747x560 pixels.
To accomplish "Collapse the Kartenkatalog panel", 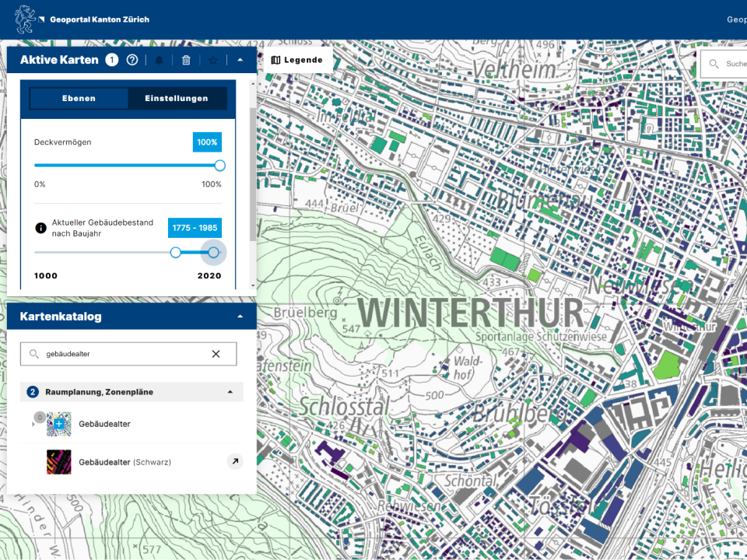I will [240, 317].
